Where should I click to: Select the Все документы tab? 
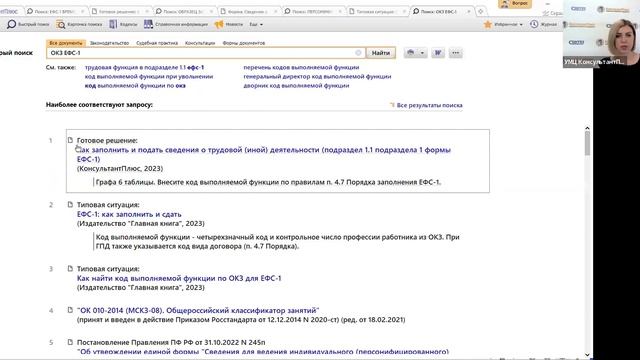65,43
